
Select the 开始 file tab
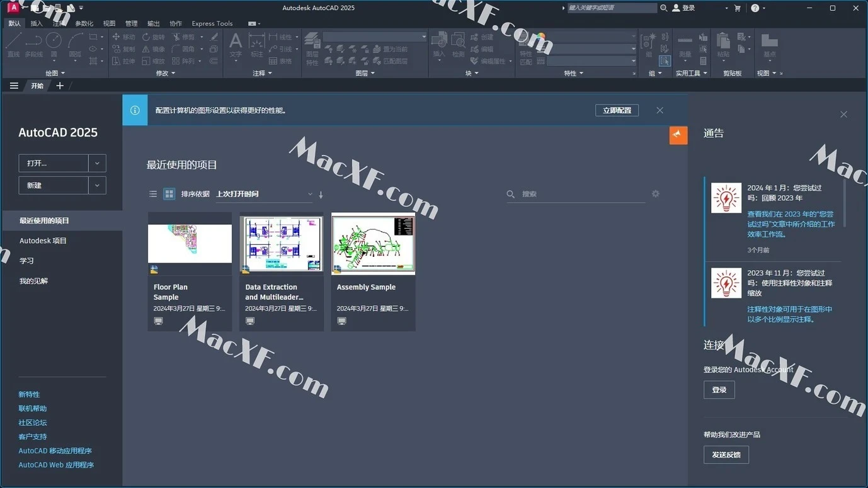click(x=37, y=86)
